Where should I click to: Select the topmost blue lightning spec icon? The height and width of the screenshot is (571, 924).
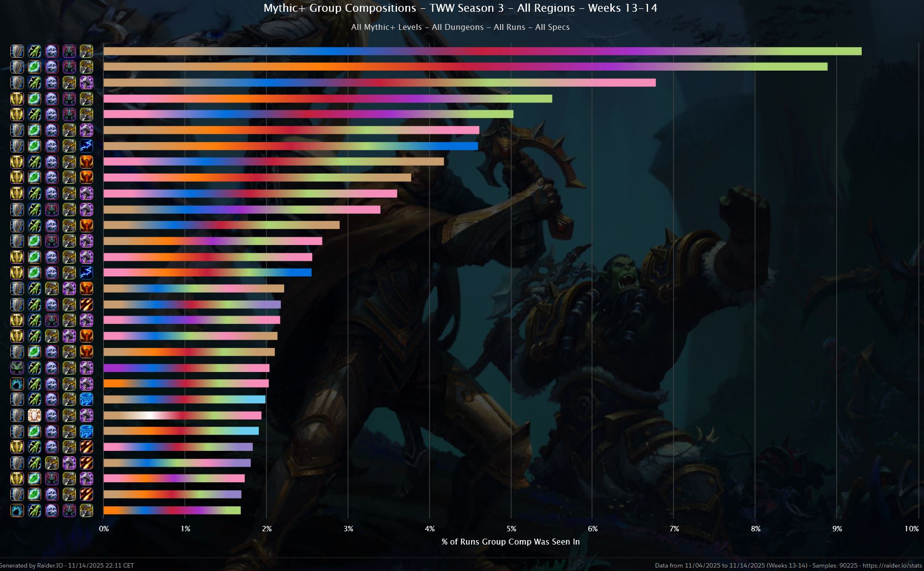click(86, 146)
